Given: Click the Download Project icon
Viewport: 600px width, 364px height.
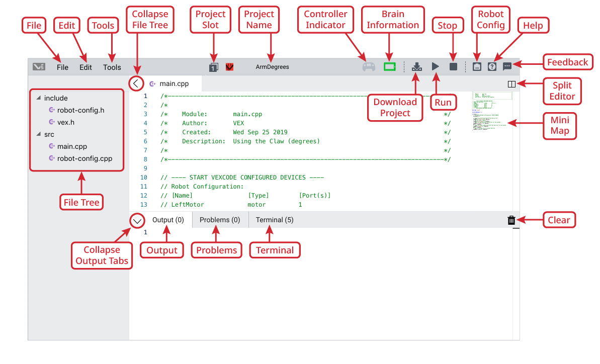Looking at the screenshot, I should (416, 66).
